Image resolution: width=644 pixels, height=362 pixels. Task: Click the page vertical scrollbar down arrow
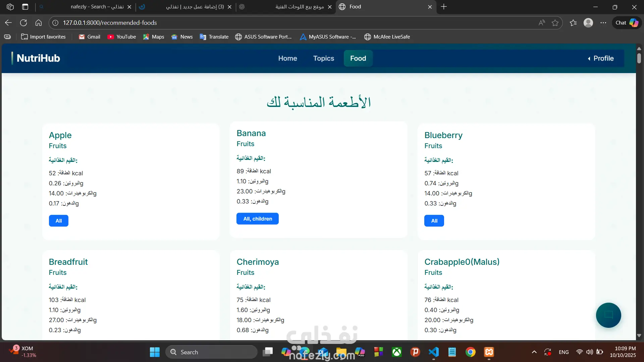point(639,336)
